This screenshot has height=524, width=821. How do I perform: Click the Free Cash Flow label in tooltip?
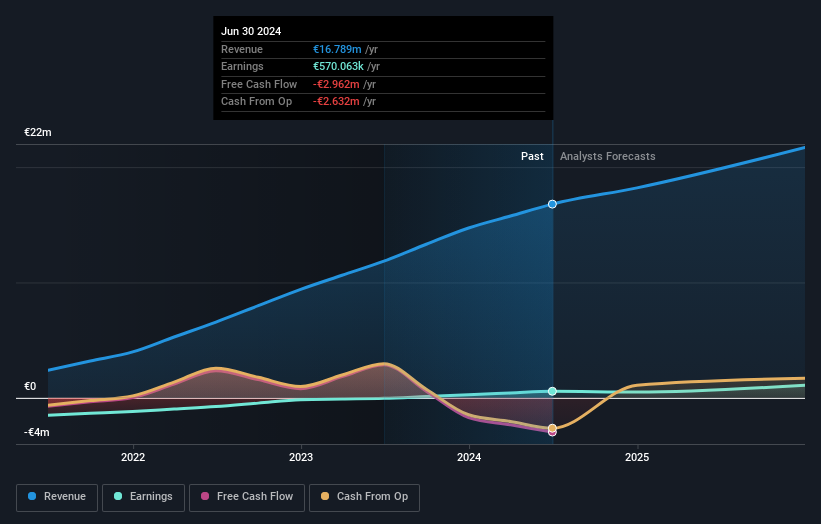[x=259, y=84]
